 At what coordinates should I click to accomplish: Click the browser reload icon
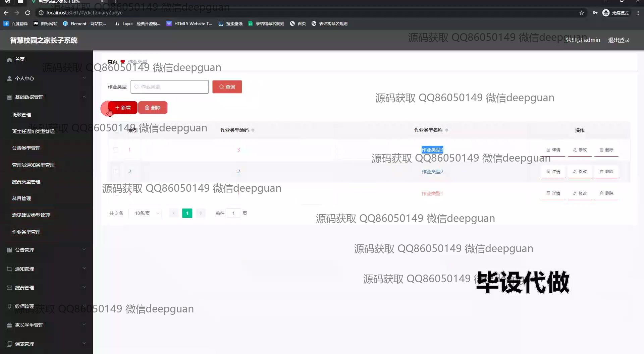click(x=28, y=13)
